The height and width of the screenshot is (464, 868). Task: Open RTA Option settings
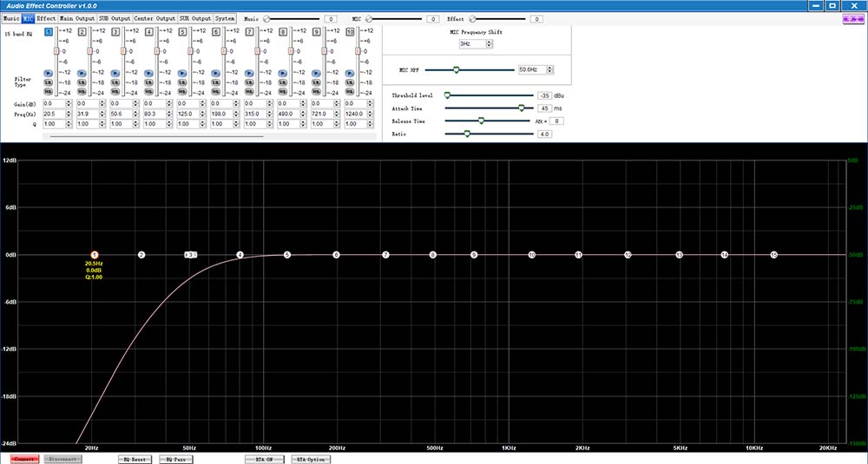(311, 459)
